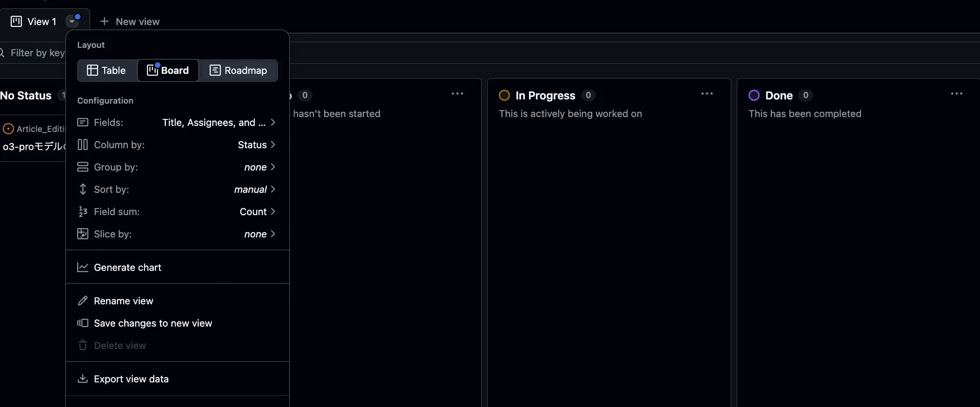Open the Column by Status setting

click(177, 145)
